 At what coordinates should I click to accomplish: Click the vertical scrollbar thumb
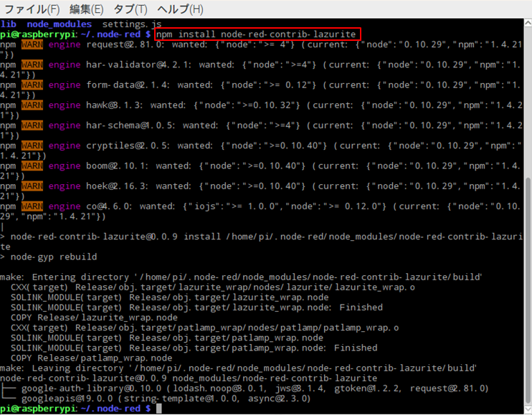[x=528, y=290]
